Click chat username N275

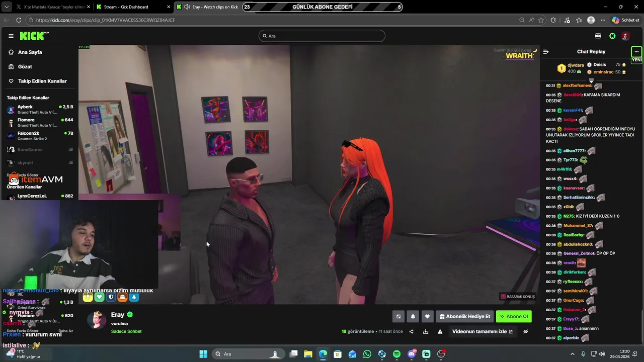click(569, 216)
